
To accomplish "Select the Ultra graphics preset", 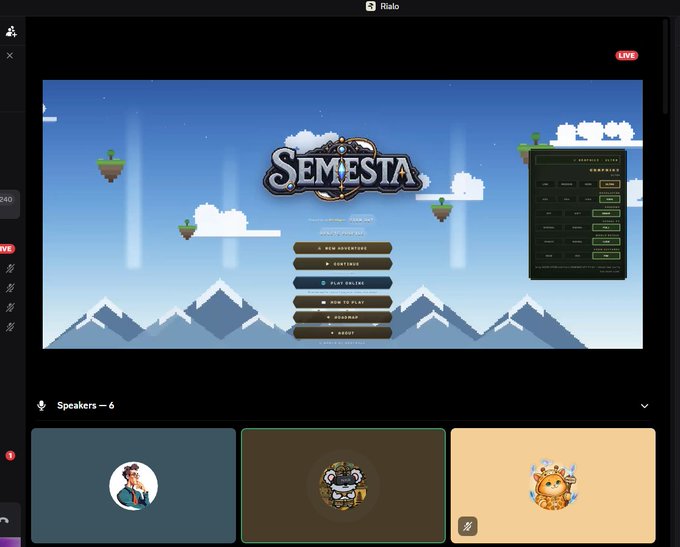I will (609, 184).
